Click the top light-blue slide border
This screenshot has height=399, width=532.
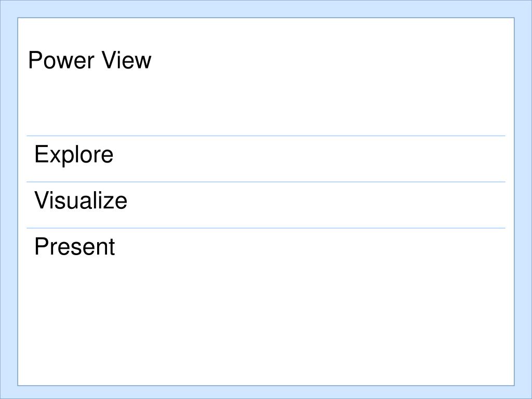tap(265, 8)
